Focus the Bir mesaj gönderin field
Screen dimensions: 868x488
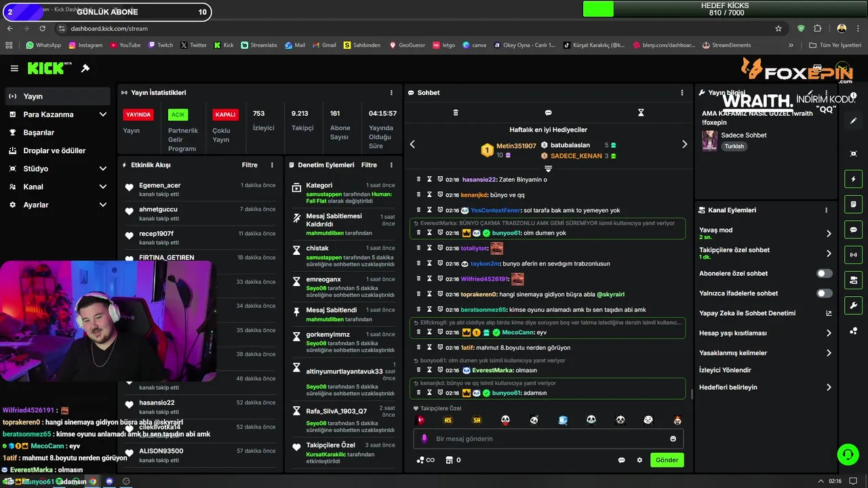pos(548,439)
